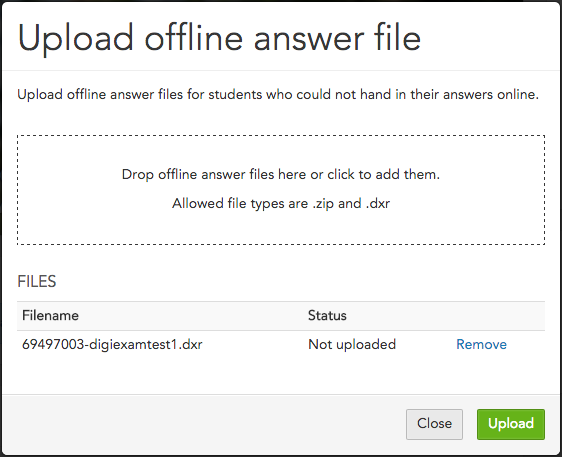Select the Status column header

point(327,315)
